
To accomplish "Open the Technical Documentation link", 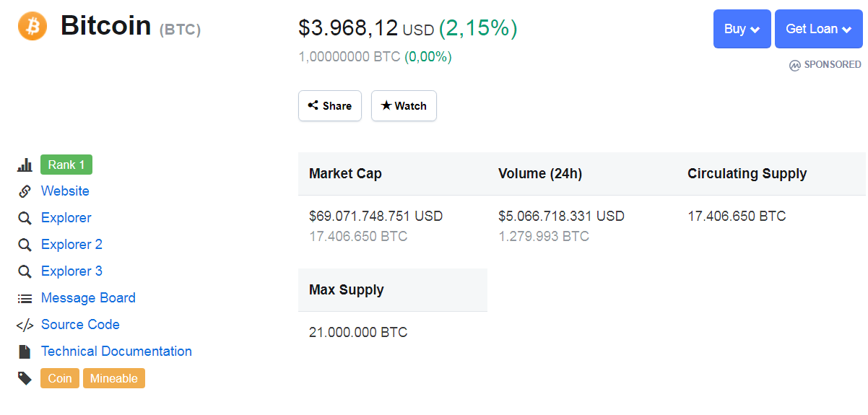I will 116,351.
